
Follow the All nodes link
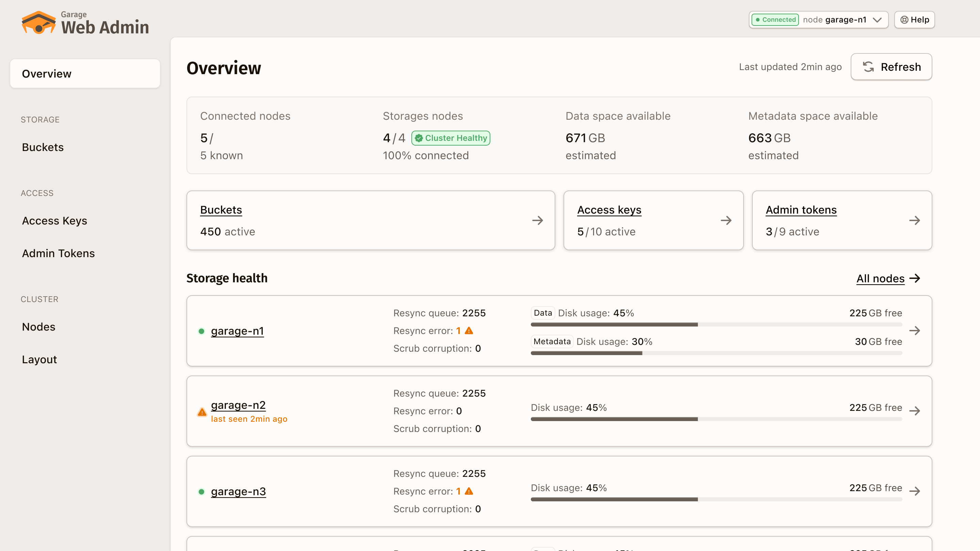pos(880,279)
